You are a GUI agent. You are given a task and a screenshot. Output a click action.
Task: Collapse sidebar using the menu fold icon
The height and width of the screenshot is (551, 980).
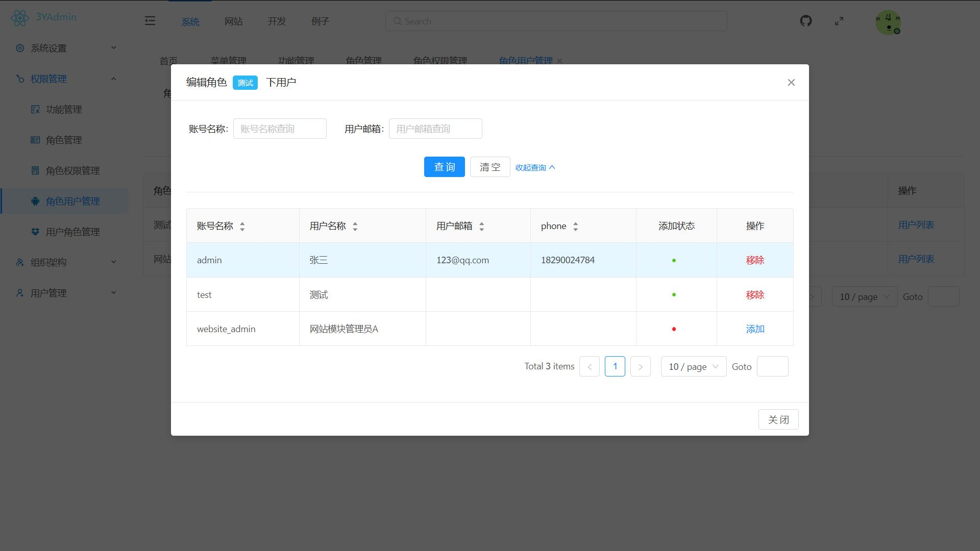coord(150,21)
